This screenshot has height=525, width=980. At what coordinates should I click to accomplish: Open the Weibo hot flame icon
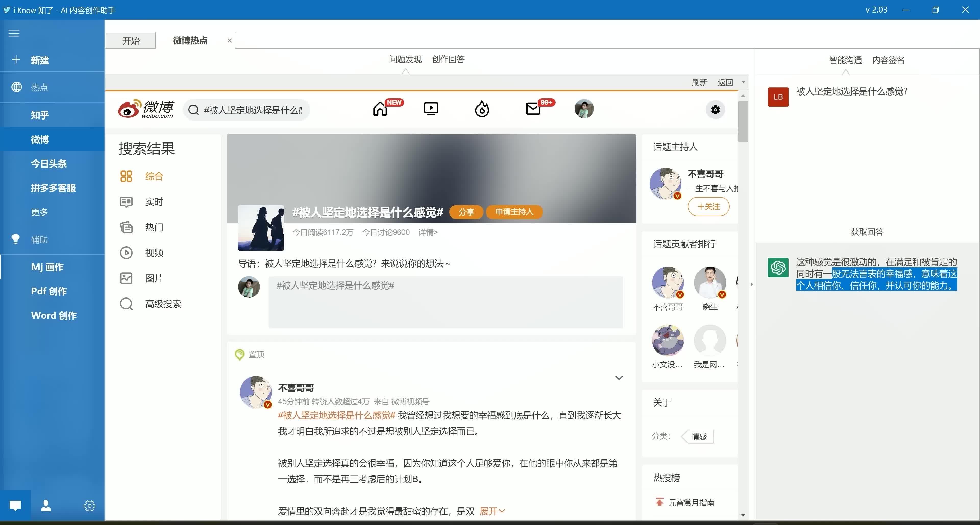(x=482, y=109)
